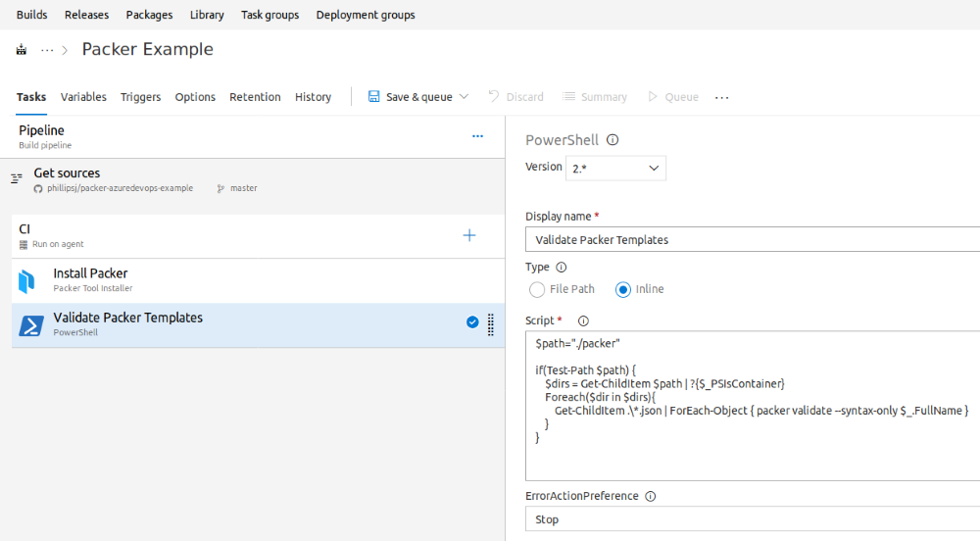The height and width of the screenshot is (541, 980).
Task: Show the Type info icon
Action: coord(562,268)
